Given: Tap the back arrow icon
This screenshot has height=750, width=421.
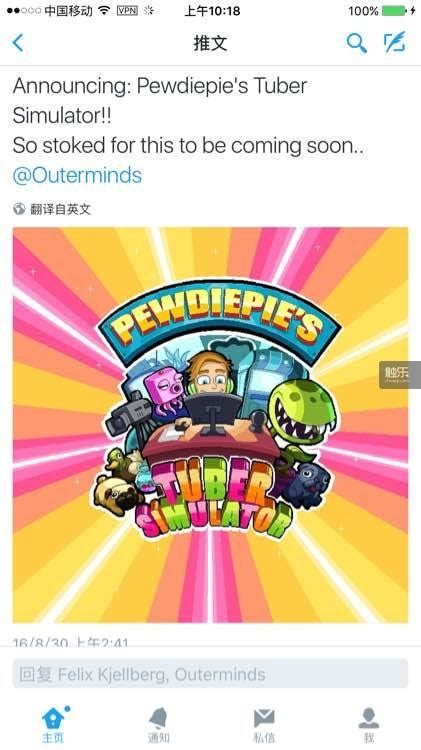Looking at the screenshot, I should 18,43.
